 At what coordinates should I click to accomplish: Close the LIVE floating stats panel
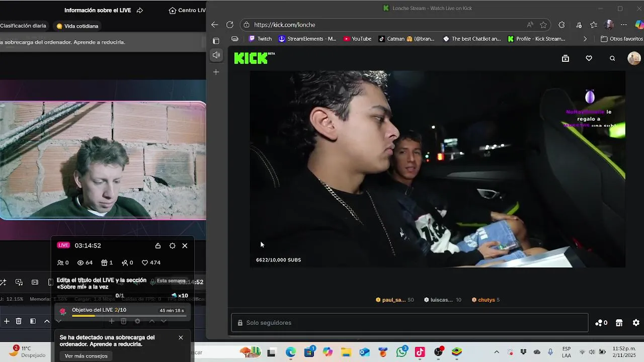(x=185, y=246)
